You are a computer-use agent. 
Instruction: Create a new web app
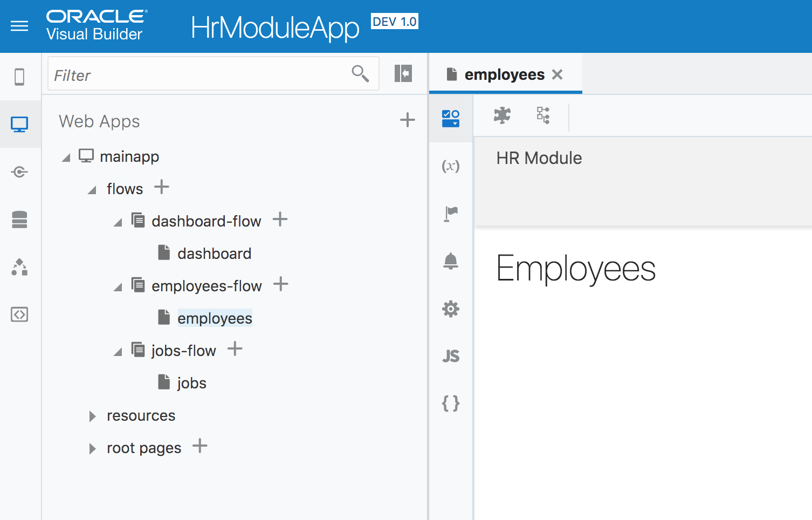(408, 120)
